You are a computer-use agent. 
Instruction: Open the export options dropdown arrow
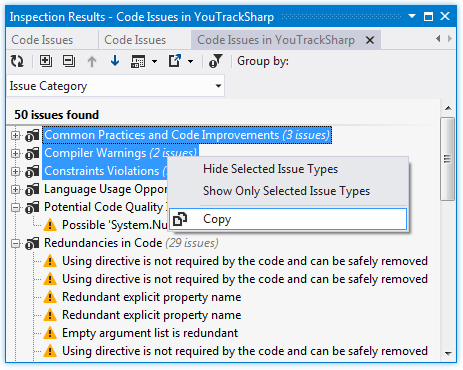(190, 61)
